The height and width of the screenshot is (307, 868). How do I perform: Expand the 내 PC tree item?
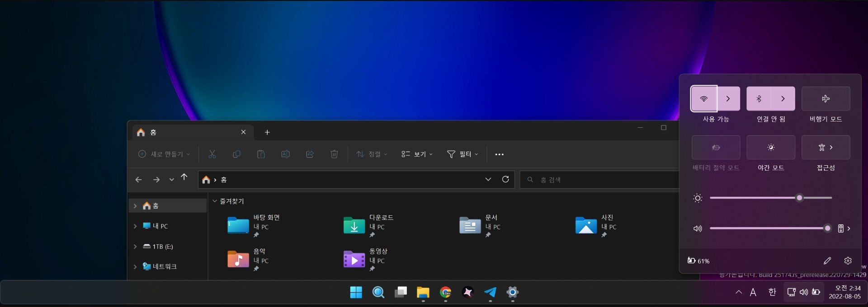tap(135, 226)
